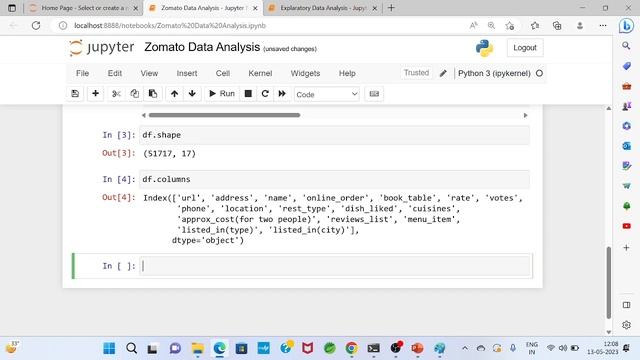Click the Zomato Data Analysis notebook title
Image resolution: width=640 pixels, height=360 pixels.
point(202,47)
